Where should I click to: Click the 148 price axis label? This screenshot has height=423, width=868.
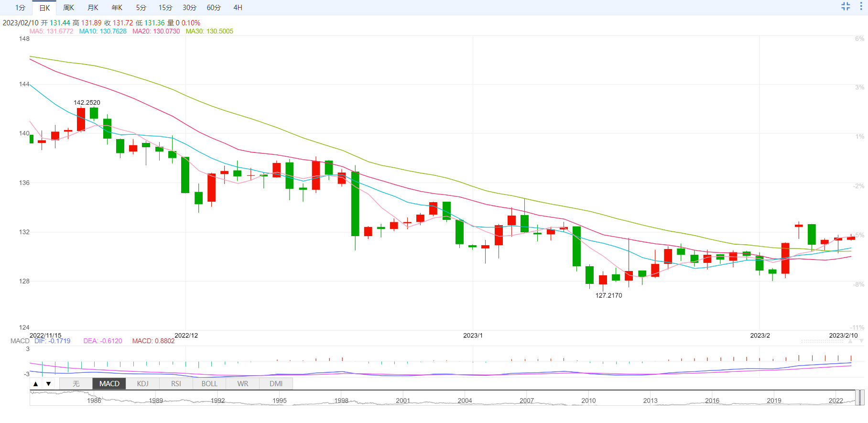tap(24, 39)
